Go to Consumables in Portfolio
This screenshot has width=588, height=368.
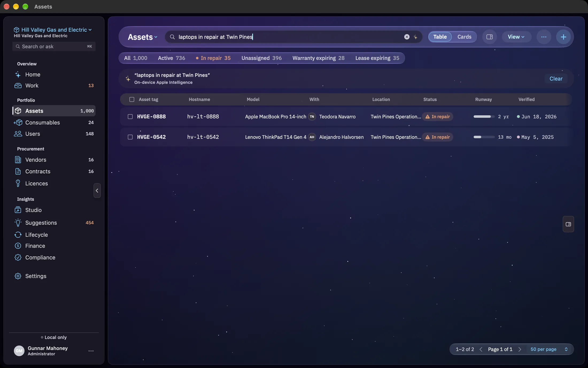54,122
